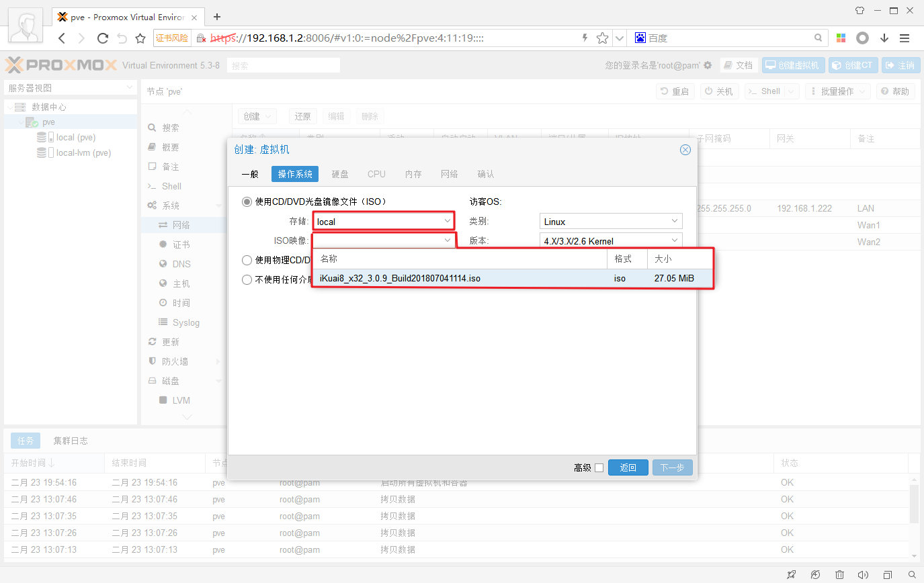
Task: Select local (pve) in the server tree
Action: point(75,137)
